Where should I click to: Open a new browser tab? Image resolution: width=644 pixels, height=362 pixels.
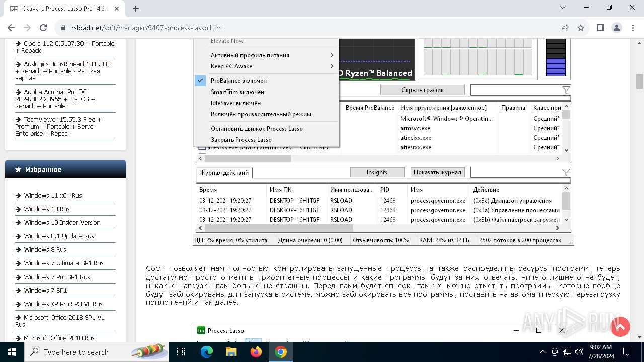click(x=136, y=8)
